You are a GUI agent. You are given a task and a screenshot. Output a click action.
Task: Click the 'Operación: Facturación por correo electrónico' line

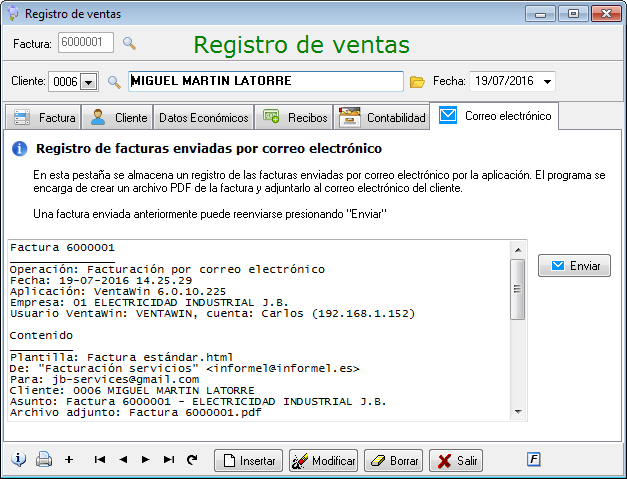167,269
